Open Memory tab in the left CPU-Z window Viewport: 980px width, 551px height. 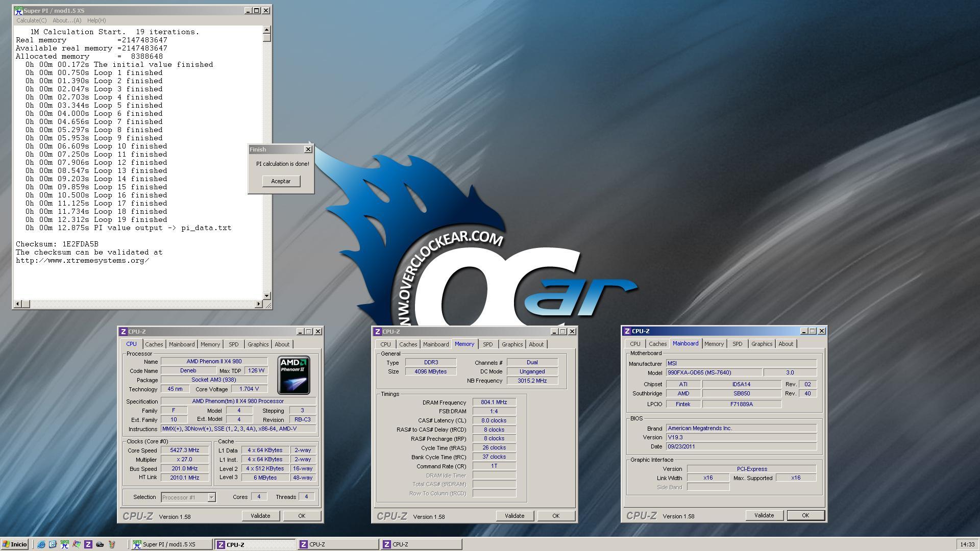tap(210, 344)
